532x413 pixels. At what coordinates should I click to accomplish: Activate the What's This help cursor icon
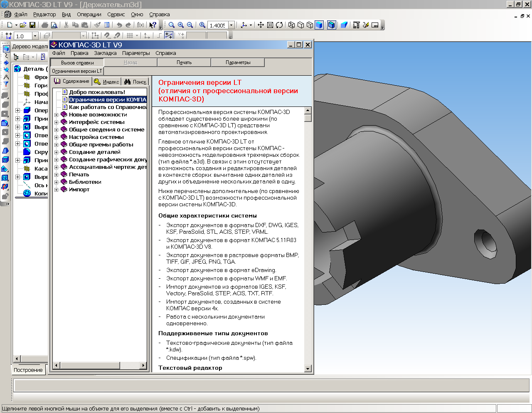(x=153, y=25)
